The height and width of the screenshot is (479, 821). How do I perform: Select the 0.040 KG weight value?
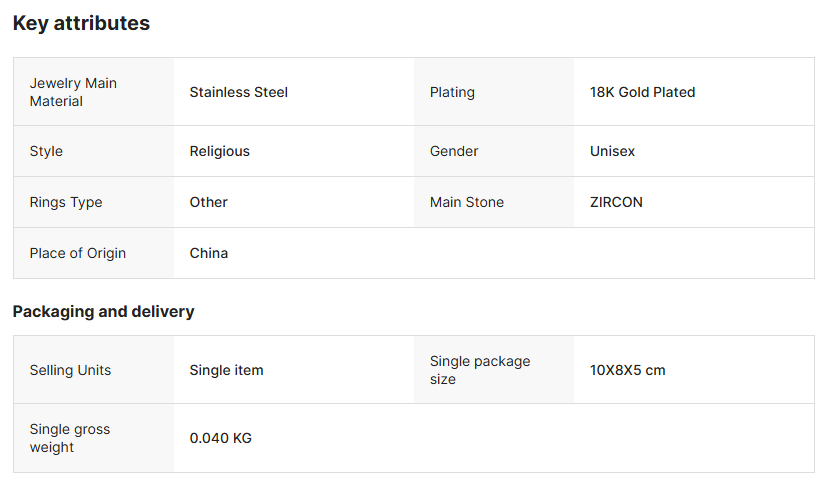click(220, 438)
